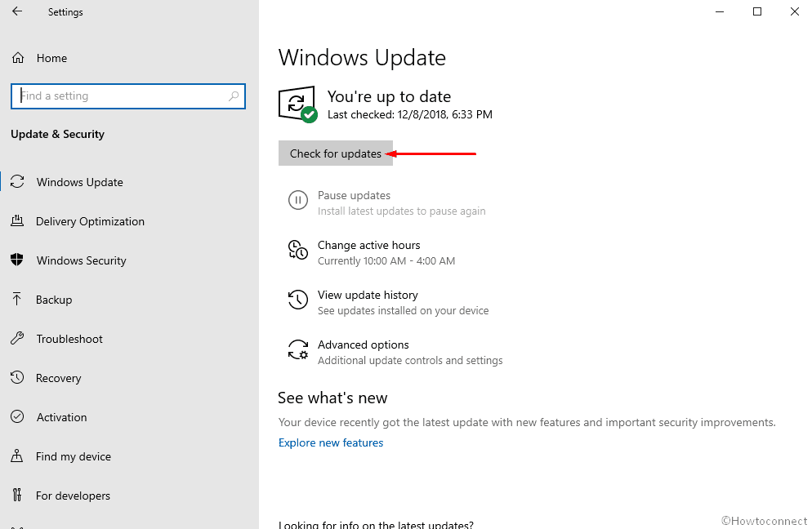Select Backup in the sidebar
Screen dimensions: 812x529
point(54,300)
